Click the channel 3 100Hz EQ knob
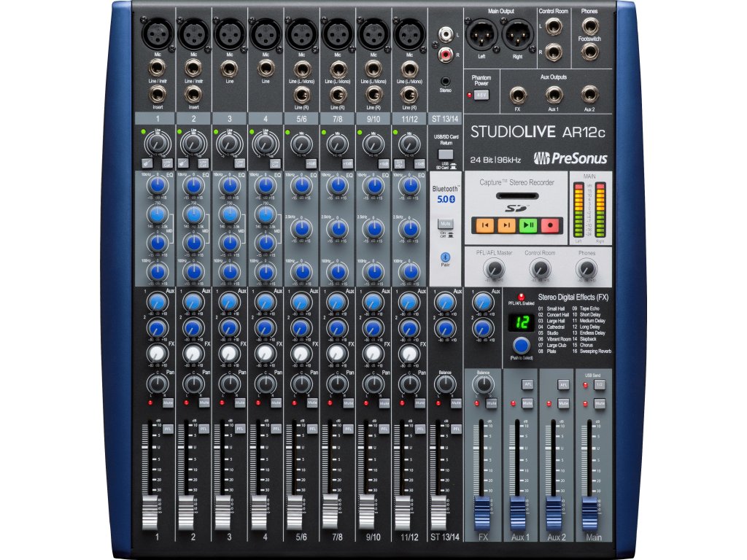 tap(230, 272)
